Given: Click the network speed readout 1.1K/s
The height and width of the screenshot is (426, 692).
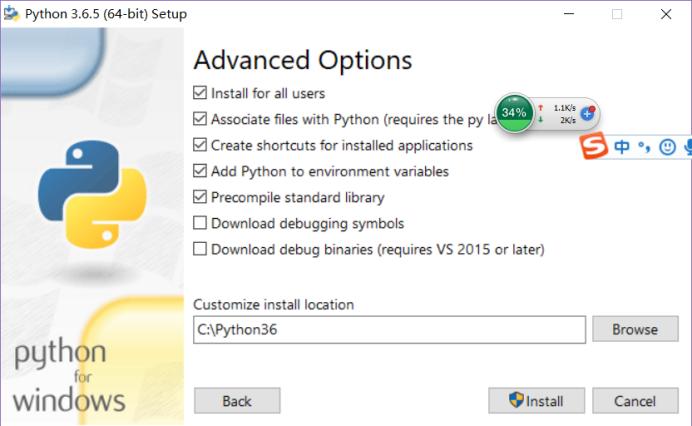Looking at the screenshot, I should tap(564, 108).
